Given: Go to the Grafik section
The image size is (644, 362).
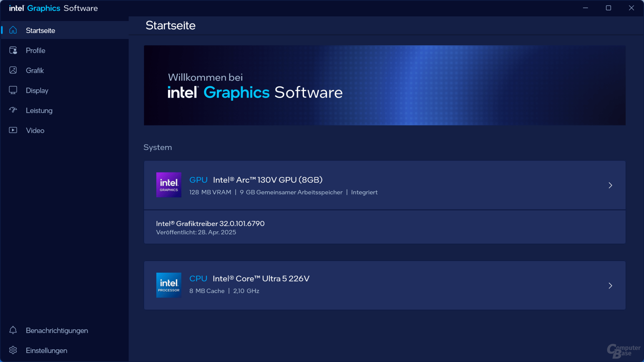Looking at the screenshot, I should [65, 70].
